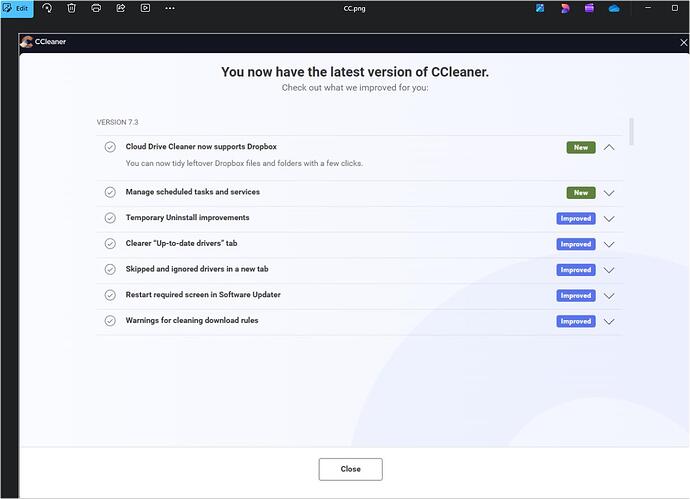Expand the Clearer "Up-to-date drivers" tab entry
690x499 pixels.
coord(609,245)
